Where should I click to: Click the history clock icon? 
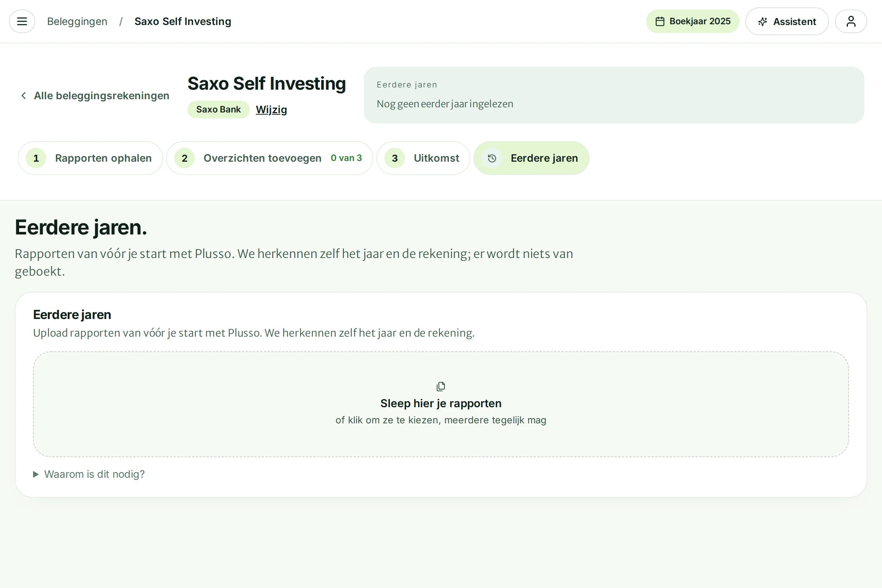[492, 158]
